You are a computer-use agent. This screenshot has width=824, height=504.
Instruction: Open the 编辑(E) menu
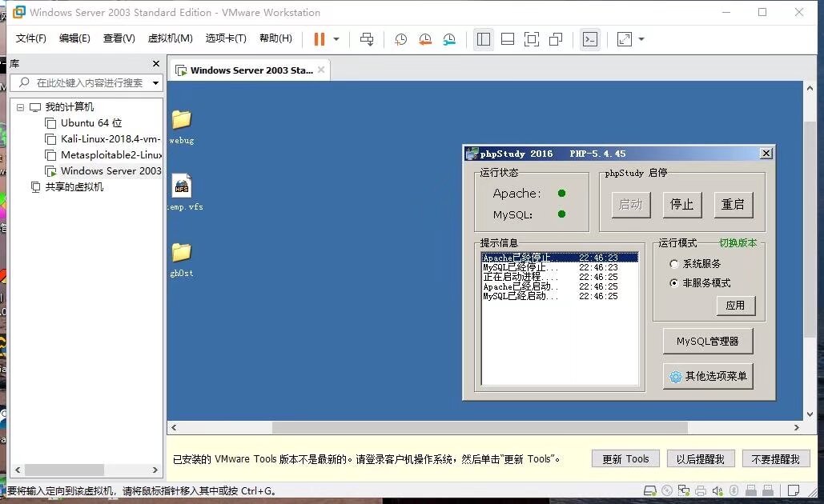pyautogui.click(x=74, y=38)
